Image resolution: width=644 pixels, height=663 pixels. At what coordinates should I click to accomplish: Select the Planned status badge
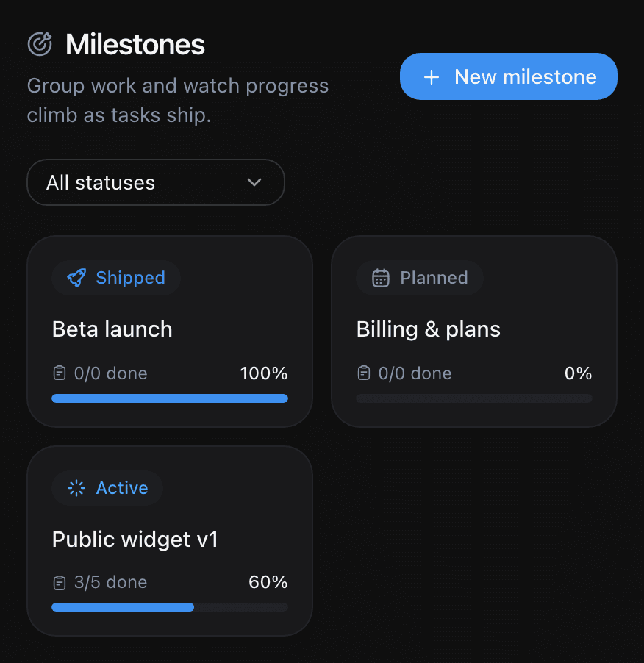pos(420,278)
